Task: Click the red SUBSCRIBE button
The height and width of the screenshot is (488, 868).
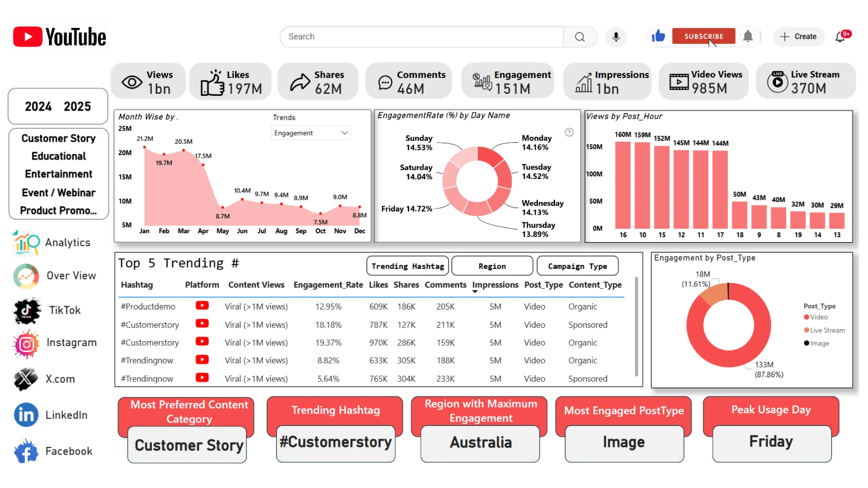Action: 703,36
